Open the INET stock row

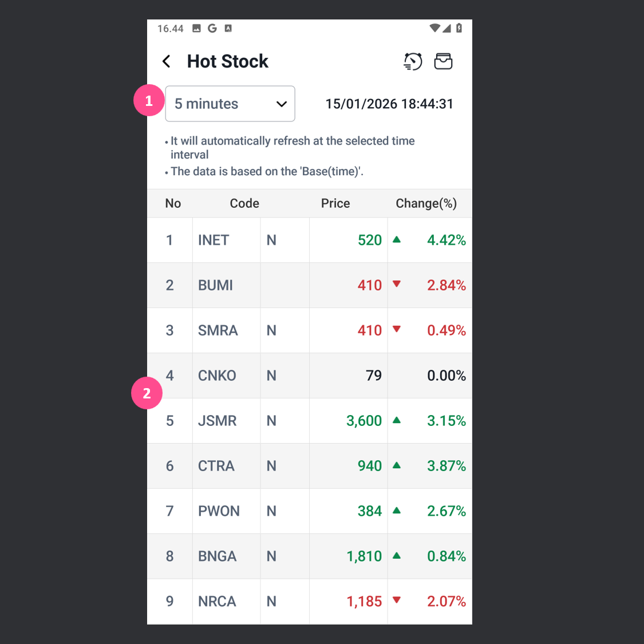(x=214, y=240)
